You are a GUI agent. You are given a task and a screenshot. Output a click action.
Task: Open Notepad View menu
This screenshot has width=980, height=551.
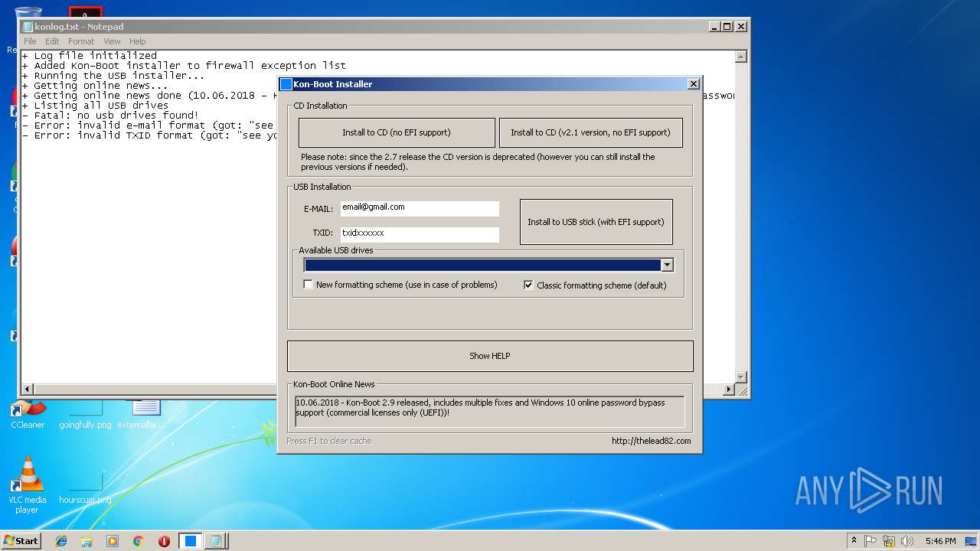pyautogui.click(x=112, y=41)
